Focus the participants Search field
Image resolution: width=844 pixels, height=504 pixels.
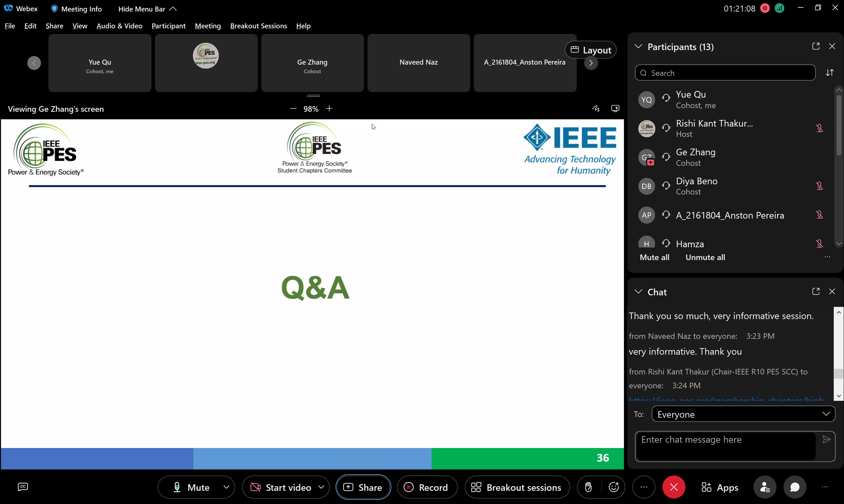[725, 73]
